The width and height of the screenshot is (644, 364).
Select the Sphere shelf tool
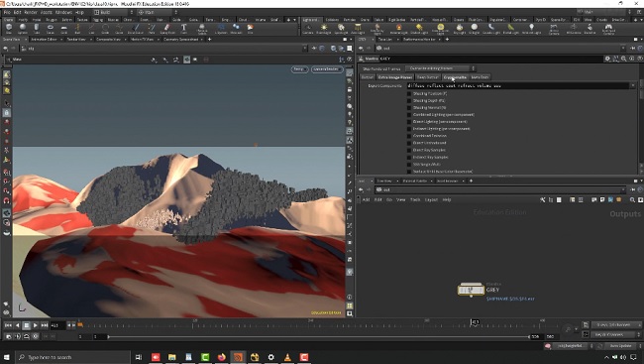click(x=23, y=29)
